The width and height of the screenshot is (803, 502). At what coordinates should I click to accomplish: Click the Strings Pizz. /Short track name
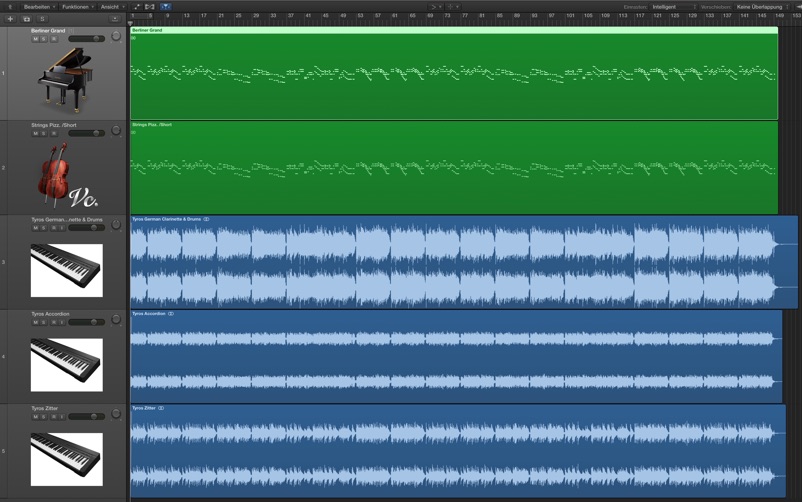point(54,125)
